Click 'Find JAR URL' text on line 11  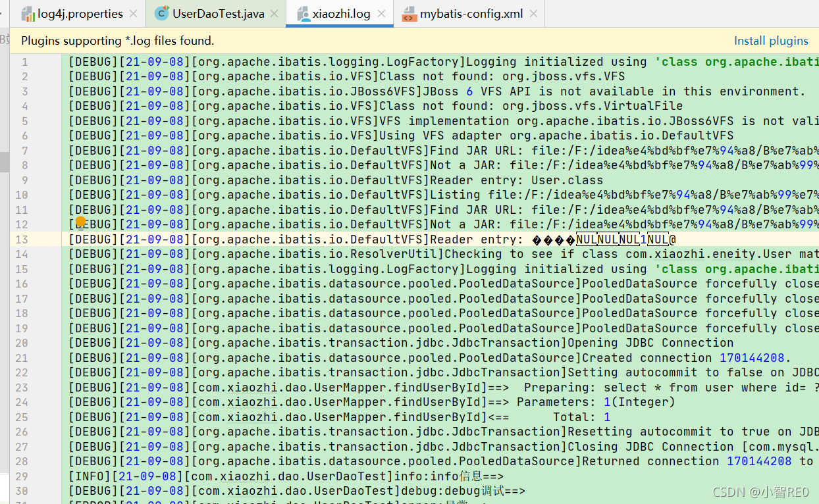tap(477, 210)
